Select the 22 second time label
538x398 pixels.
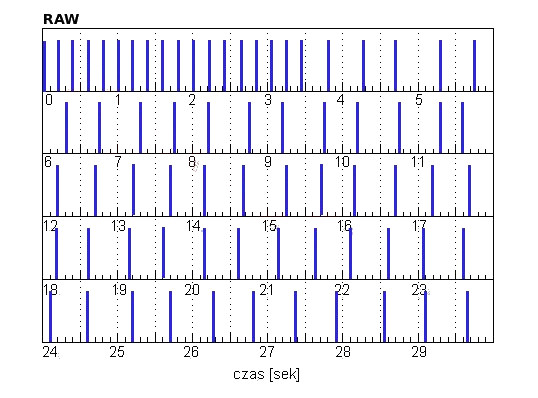[342, 290]
